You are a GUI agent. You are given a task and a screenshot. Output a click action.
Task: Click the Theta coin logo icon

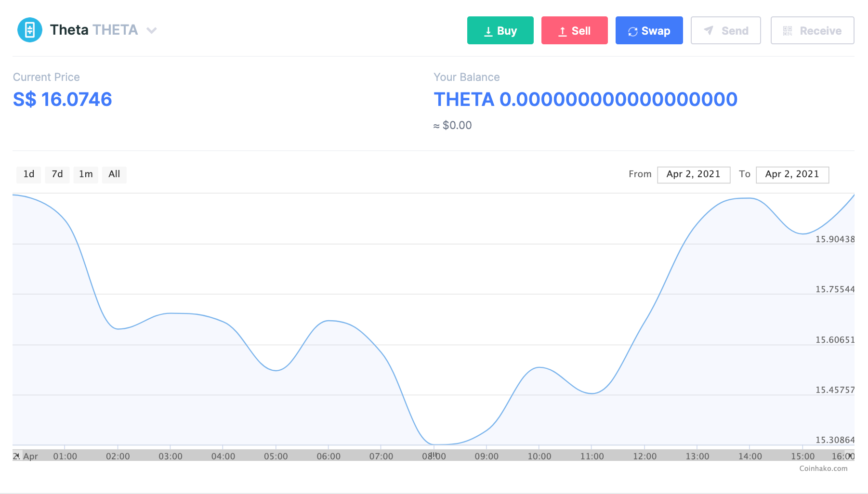[30, 30]
